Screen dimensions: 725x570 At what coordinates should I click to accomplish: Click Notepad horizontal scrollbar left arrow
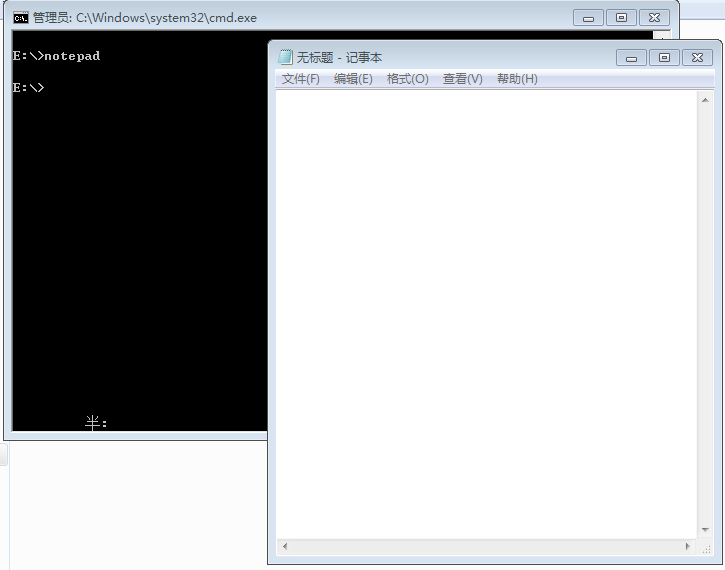pos(285,546)
